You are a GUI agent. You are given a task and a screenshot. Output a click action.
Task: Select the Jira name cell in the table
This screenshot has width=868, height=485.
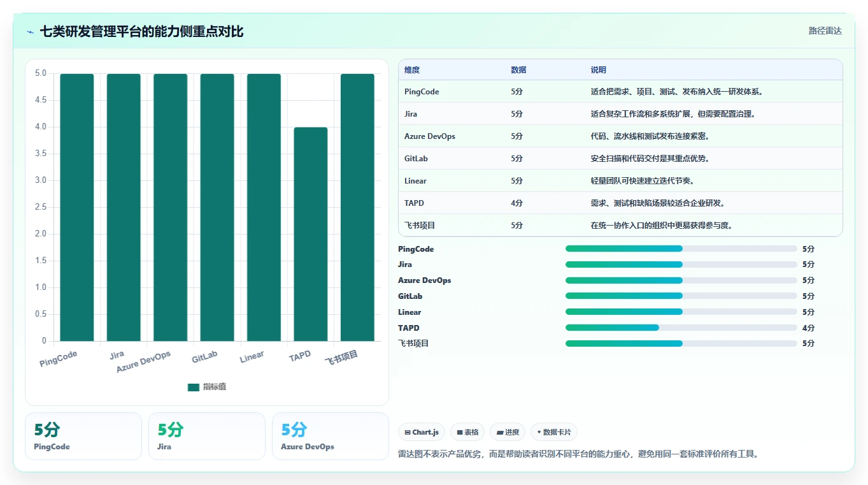[411, 114]
